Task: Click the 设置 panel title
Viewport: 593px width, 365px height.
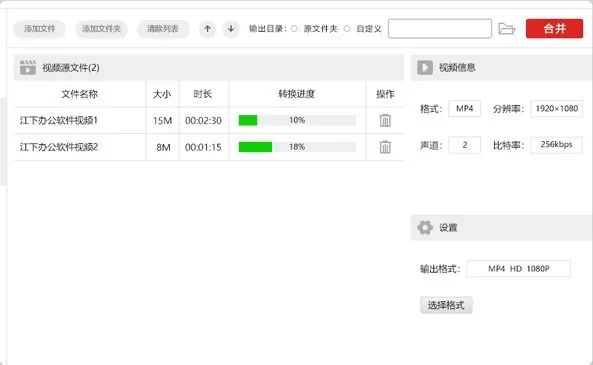Action: 448,228
